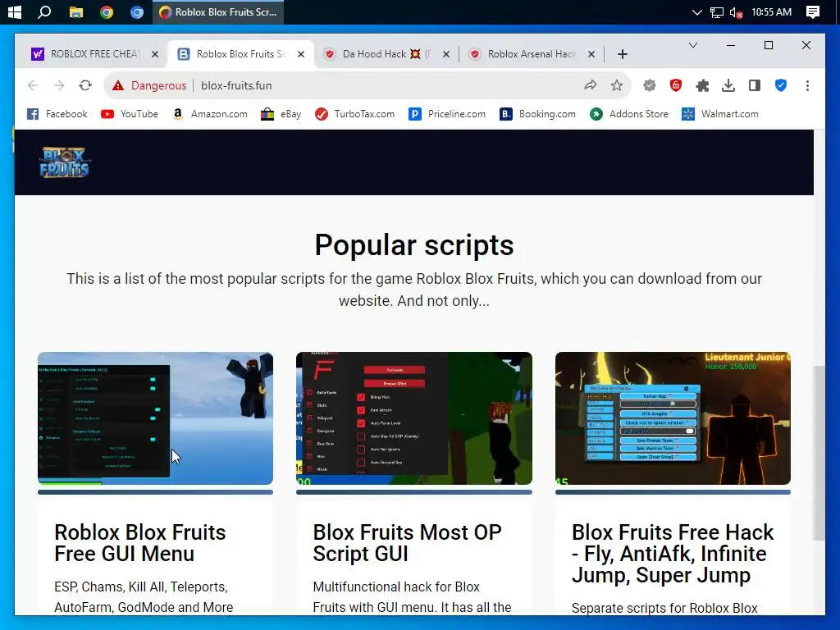Open browser downloads icon

point(728,85)
